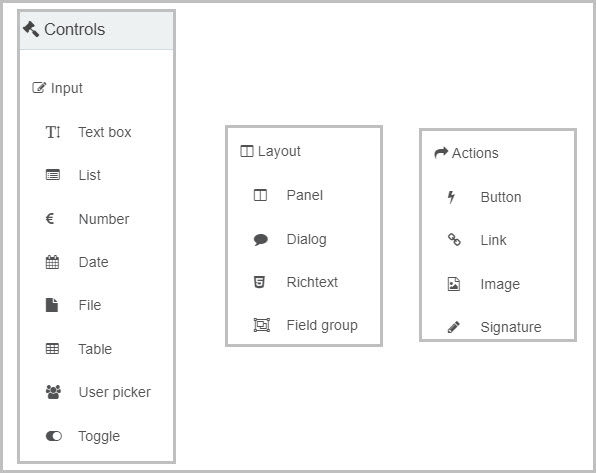The image size is (596, 473).
Task: Select the Link chain icon
Action: pos(454,240)
